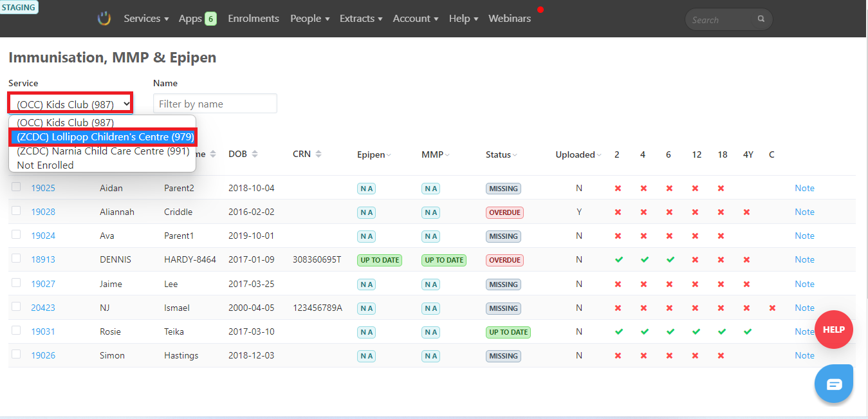Open the Extracts menu
This screenshot has height=419, width=868.
[x=361, y=19]
